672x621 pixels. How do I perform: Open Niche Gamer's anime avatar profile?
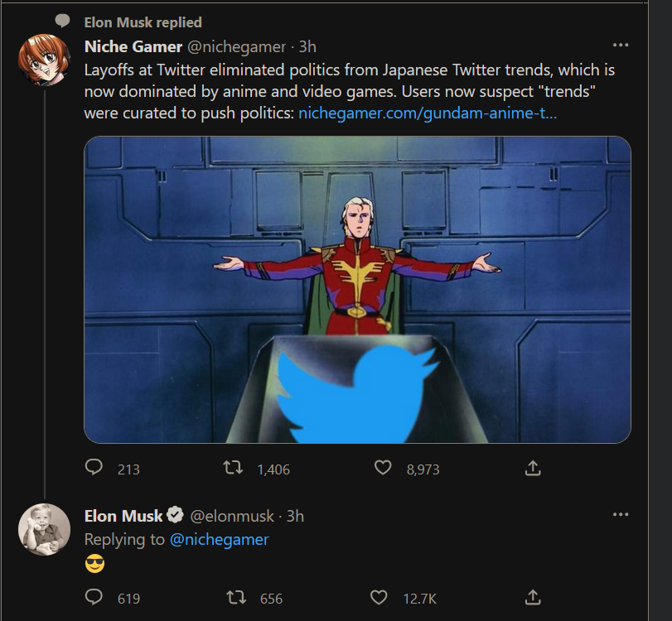click(44, 60)
